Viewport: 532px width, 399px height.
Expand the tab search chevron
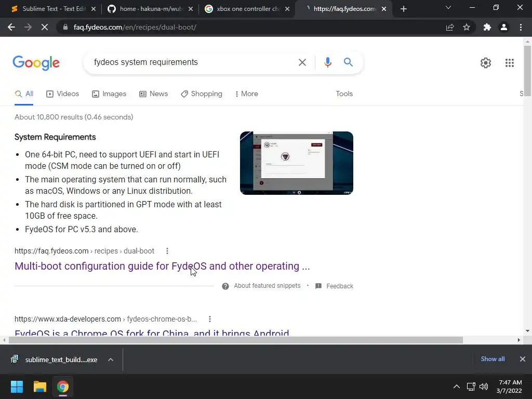(448, 7)
